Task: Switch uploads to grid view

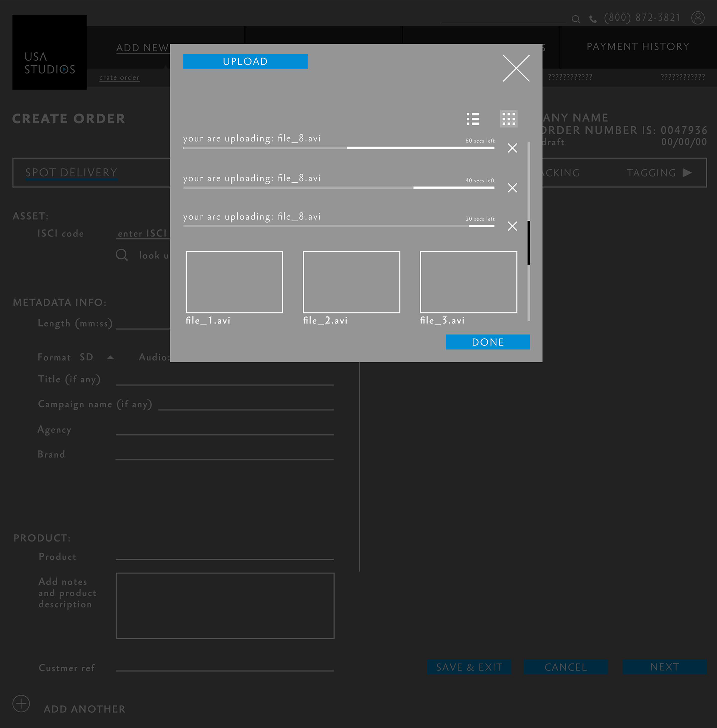Action: click(x=508, y=119)
